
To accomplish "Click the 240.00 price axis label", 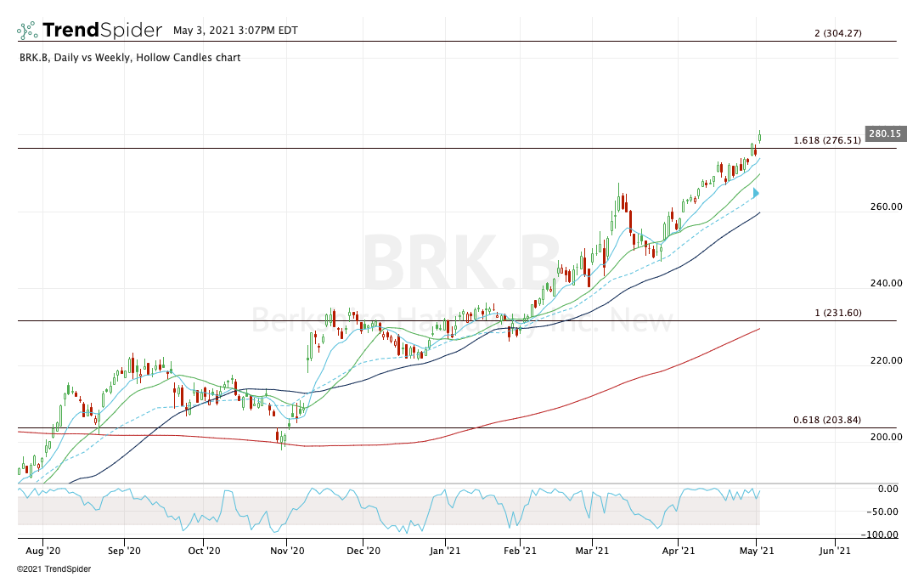I will click(x=886, y=284).
